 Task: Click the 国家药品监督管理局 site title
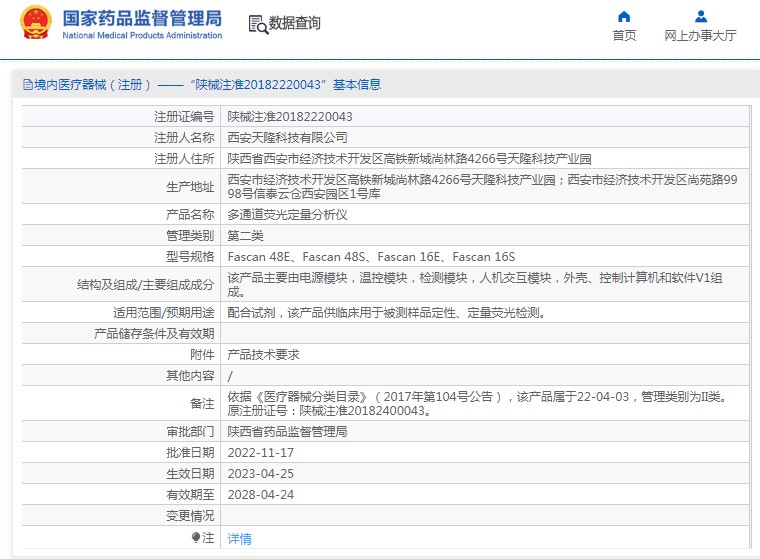point(142,18)
